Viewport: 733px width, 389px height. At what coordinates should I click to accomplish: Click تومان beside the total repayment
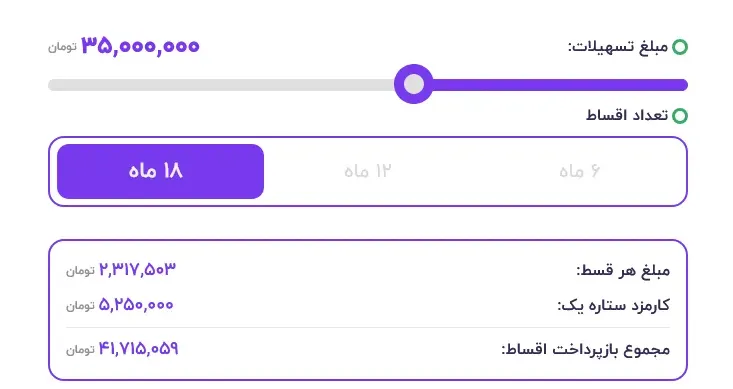coord(80,349)
